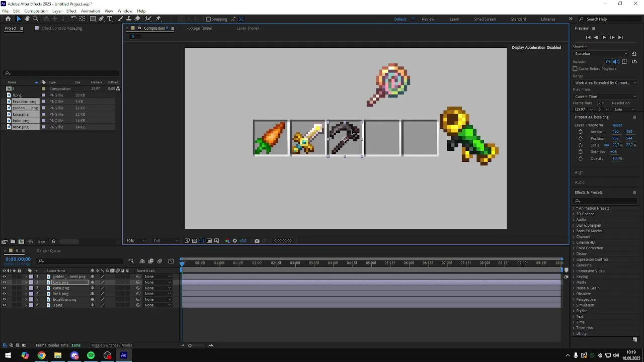Play the preview with the play button
Image resolution: width=644 pixels, height=362 pixels.
click(x=604, y=37)
